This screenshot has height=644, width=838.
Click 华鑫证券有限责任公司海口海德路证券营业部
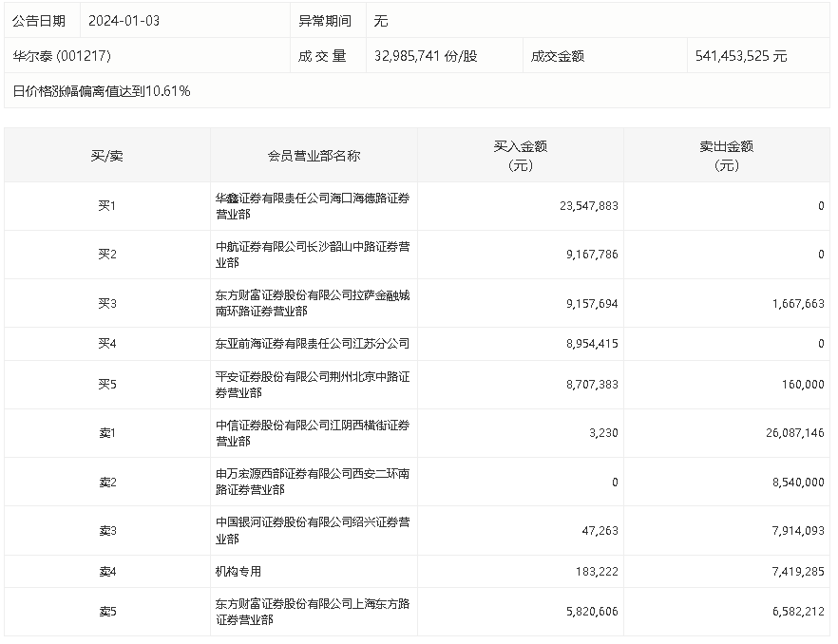tap(313, 206)
